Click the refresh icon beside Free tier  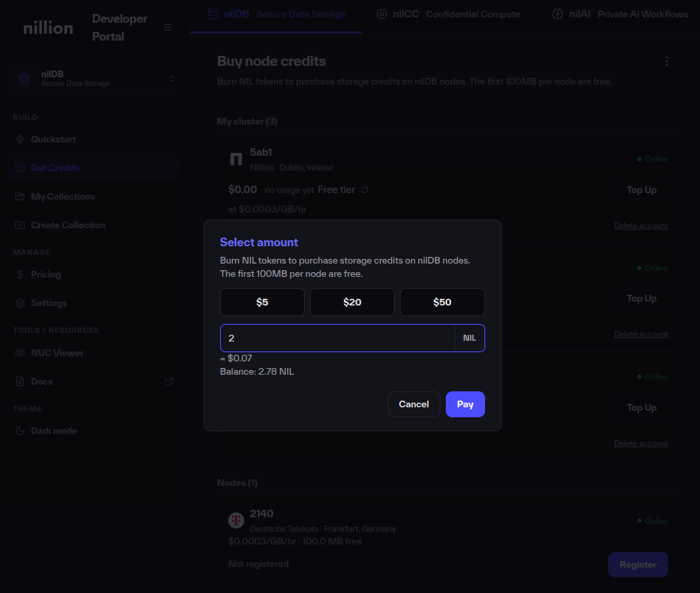click(365, 189)
